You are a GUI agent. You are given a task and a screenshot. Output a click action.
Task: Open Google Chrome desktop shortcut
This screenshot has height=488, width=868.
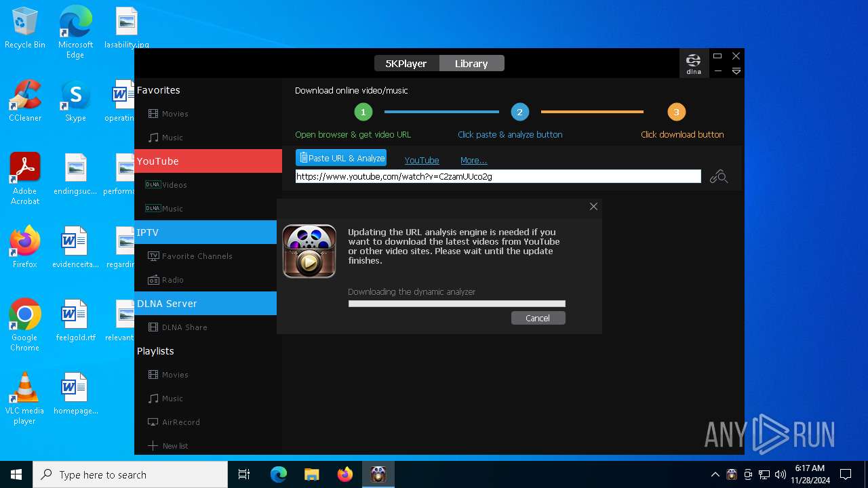tap(25, 325)
